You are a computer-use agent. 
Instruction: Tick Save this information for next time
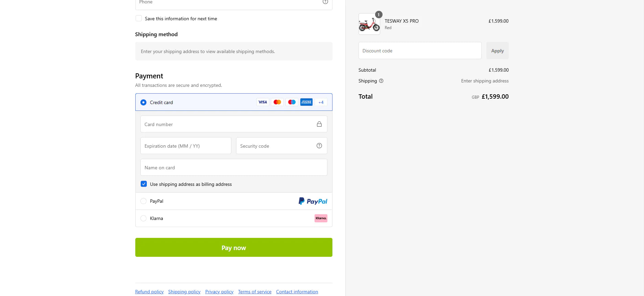139,18
